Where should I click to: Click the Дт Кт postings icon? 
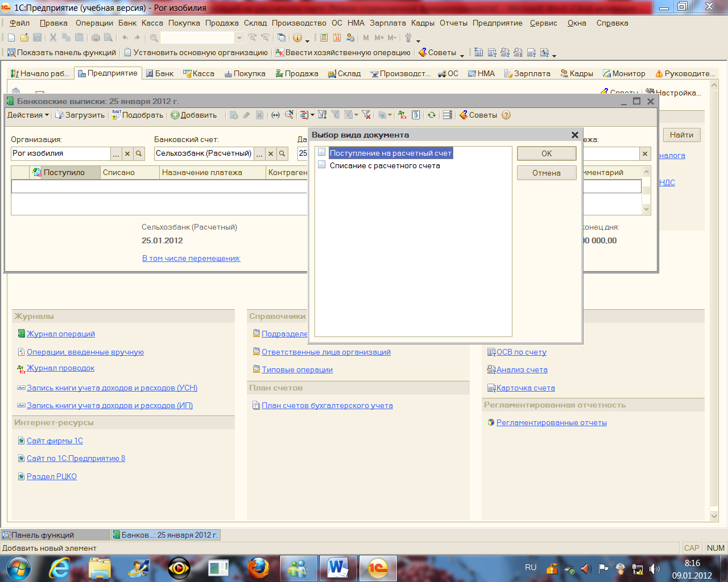coord(403,115)
